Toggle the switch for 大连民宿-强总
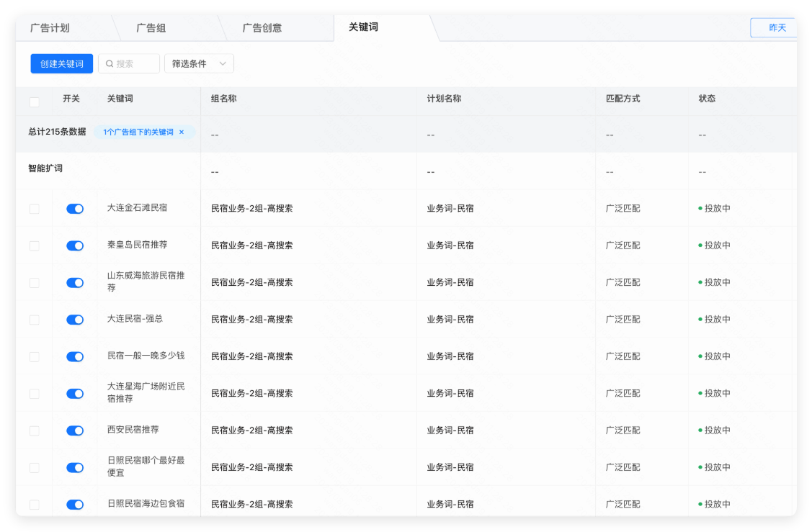This screenshot has width=812, height=532. tap(75, 320)
